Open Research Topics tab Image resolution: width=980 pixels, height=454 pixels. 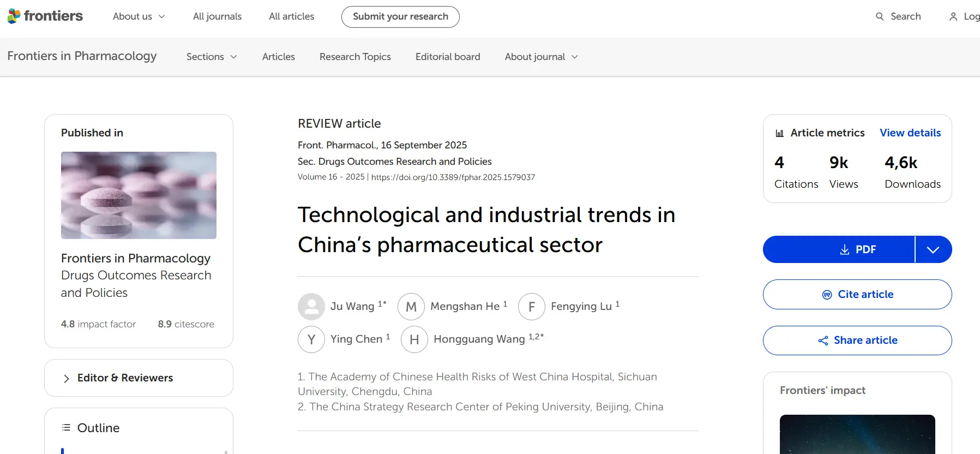355,57
